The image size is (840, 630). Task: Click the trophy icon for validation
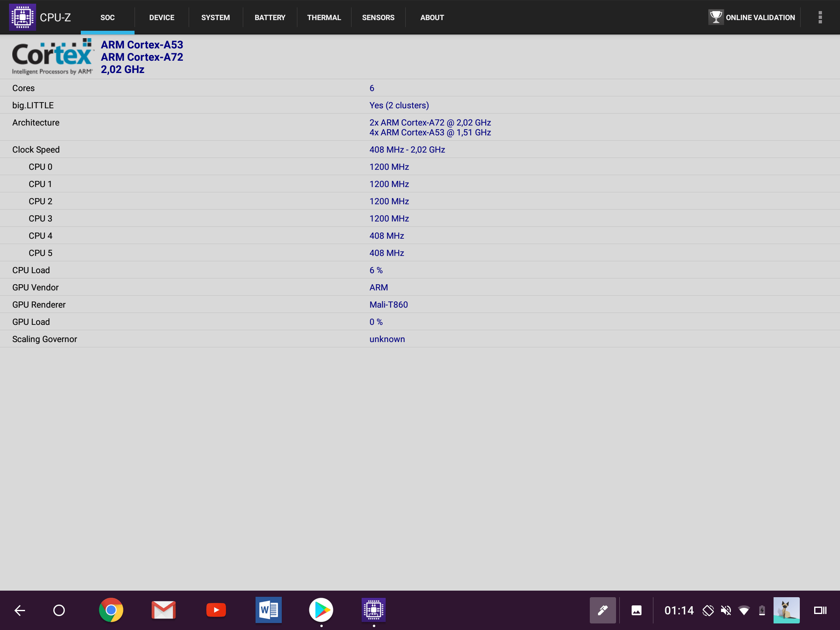coord(716,17)
